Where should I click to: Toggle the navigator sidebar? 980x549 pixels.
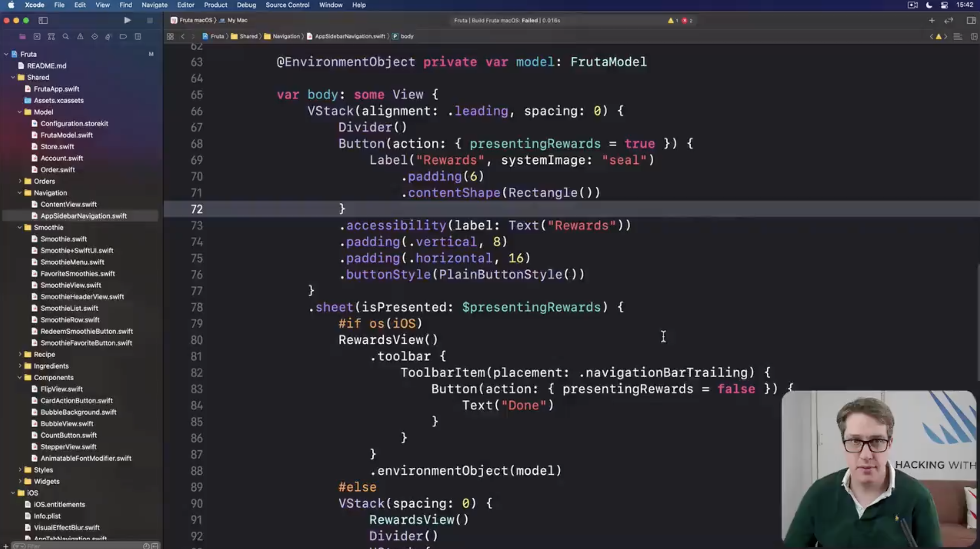43,20
